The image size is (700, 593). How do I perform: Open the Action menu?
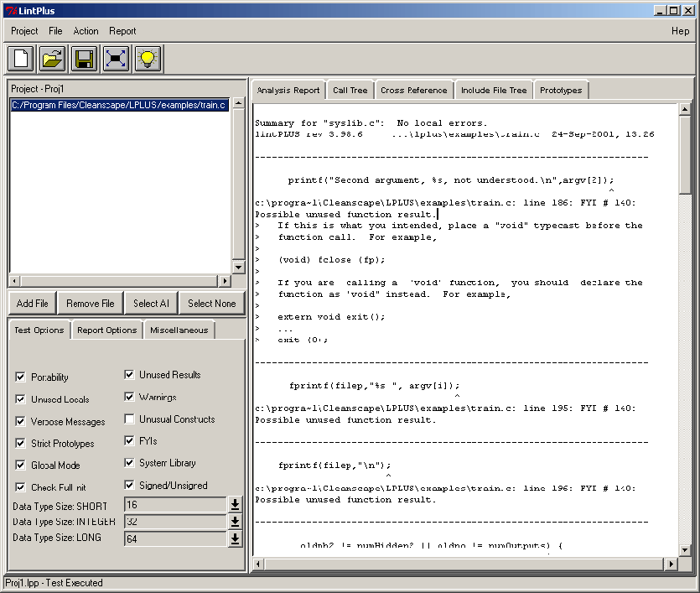[x=86, y=31]
